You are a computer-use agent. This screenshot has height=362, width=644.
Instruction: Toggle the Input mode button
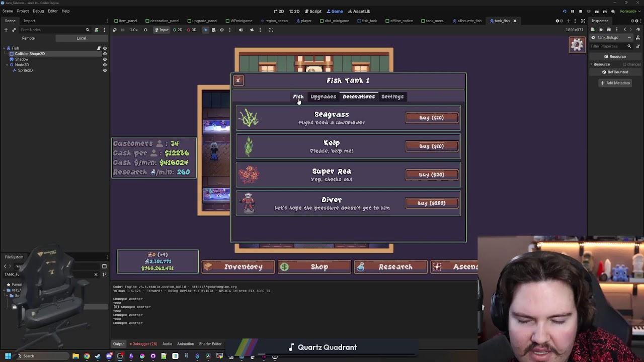pyautogui.click(x=162, y=30)
